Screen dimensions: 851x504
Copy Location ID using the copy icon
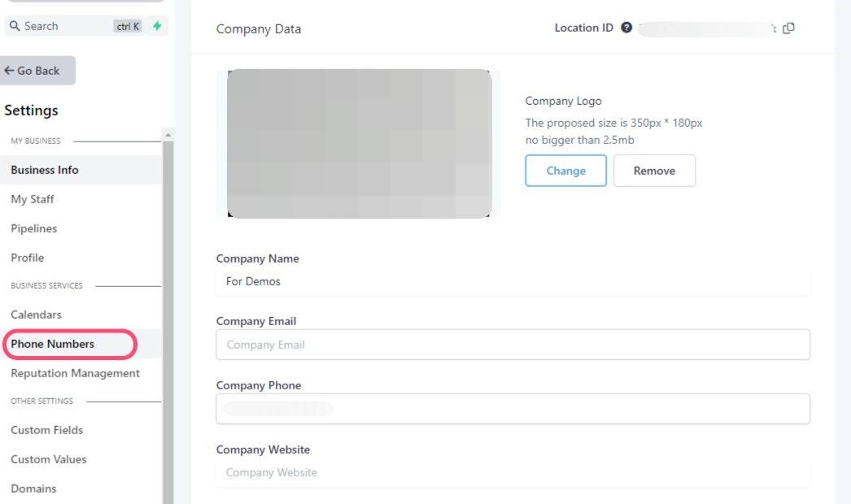[788, 28]
